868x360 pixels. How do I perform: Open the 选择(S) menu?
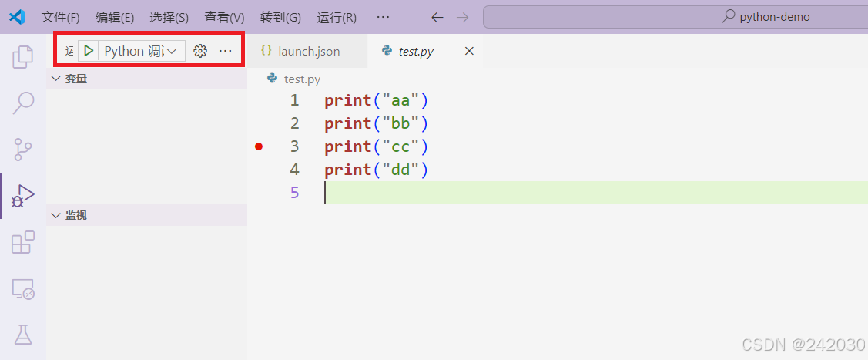(x=169, y=17)
